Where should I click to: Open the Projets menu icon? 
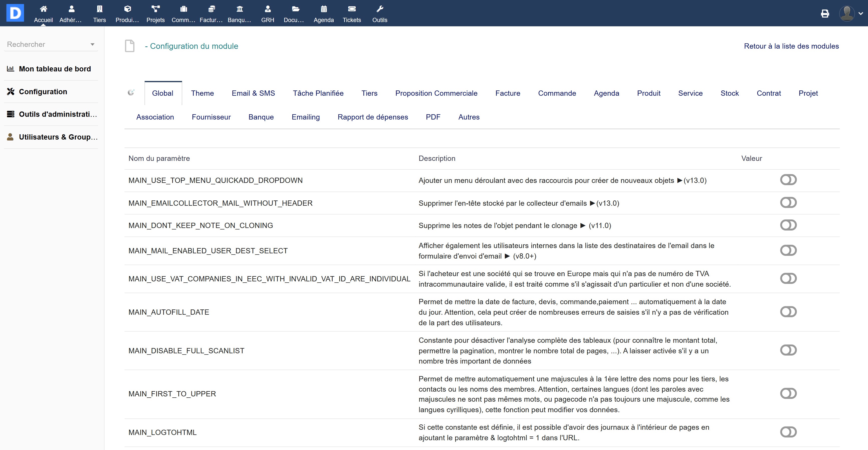(x=155, y=9)
